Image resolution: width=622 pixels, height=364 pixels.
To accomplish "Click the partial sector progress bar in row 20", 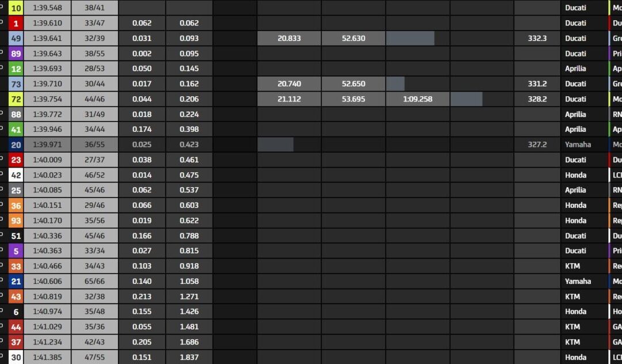I will point(275,145).
